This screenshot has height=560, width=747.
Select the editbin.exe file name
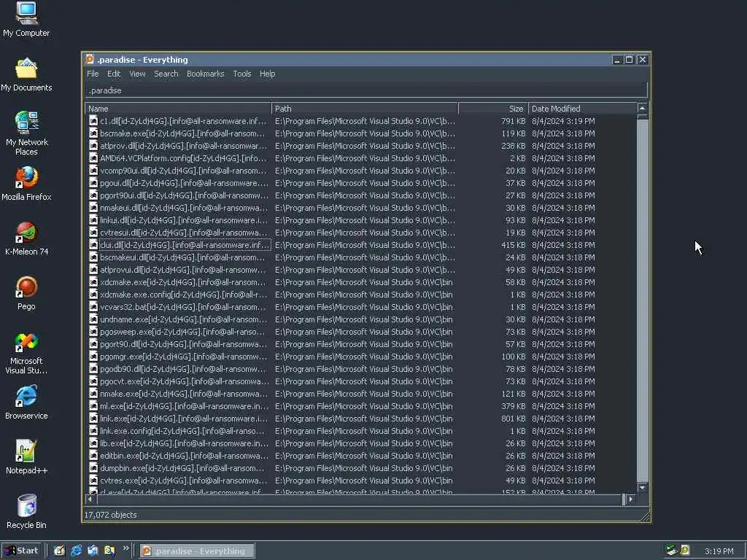[184, 456]
